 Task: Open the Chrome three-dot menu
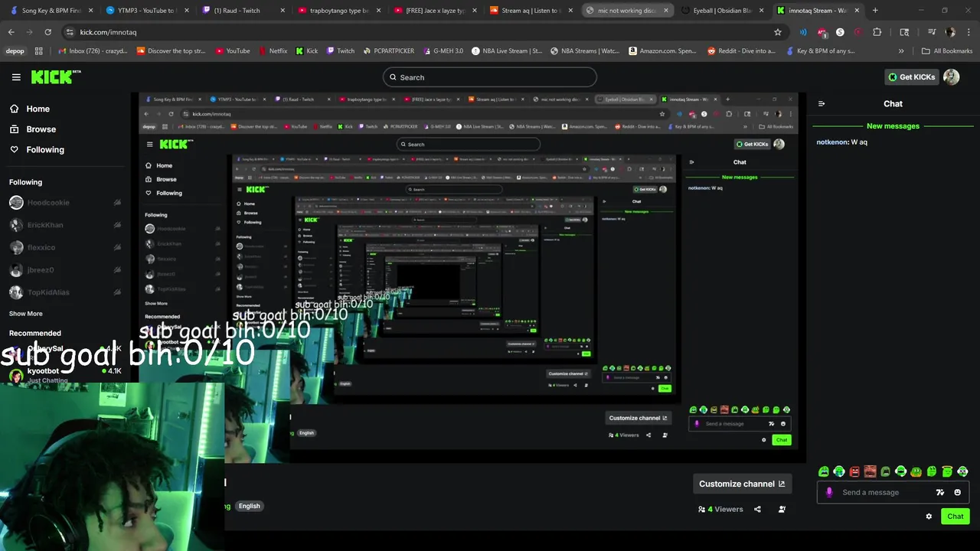tap(968, 32)
